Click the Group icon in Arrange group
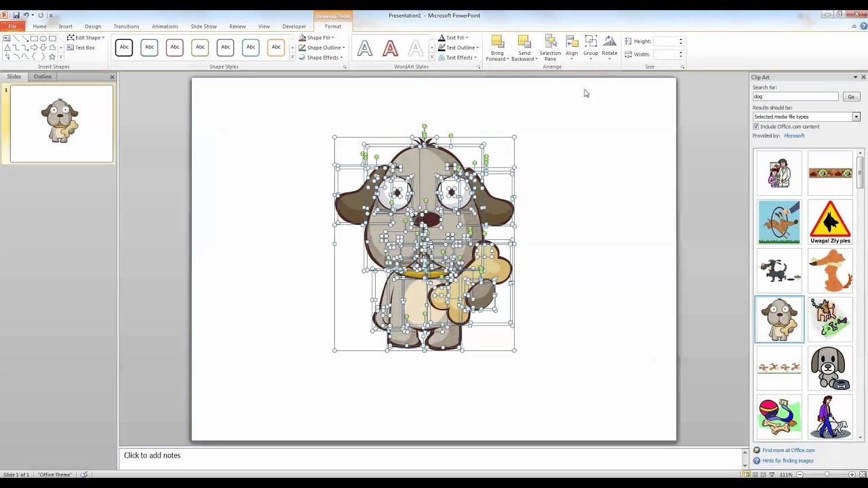The image size is (868, 488). pos(591,42)
